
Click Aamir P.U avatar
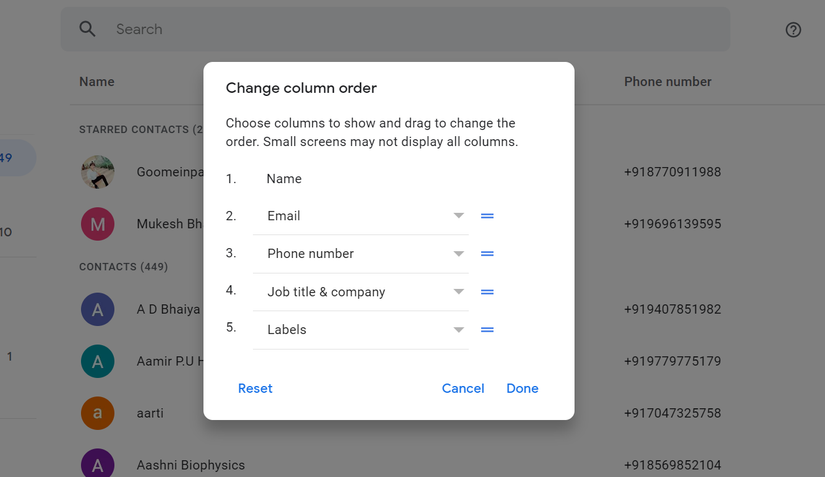pos(97,361)
